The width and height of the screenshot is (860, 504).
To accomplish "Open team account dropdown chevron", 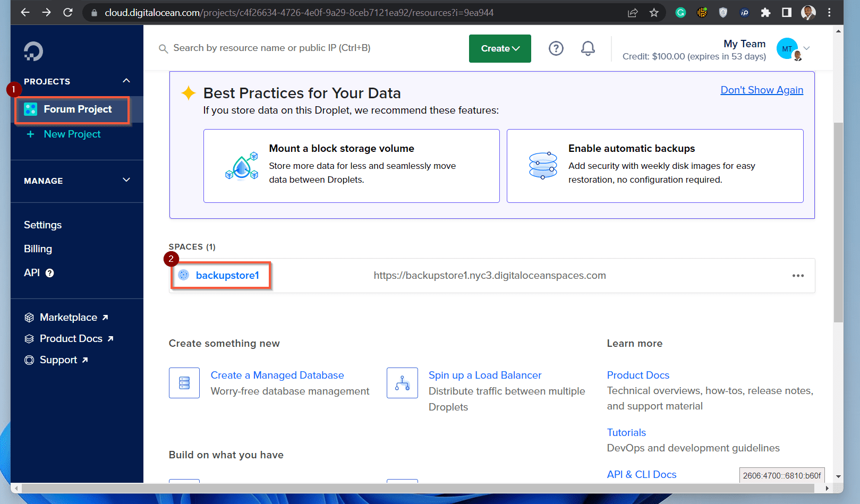I will coord(806,48).
